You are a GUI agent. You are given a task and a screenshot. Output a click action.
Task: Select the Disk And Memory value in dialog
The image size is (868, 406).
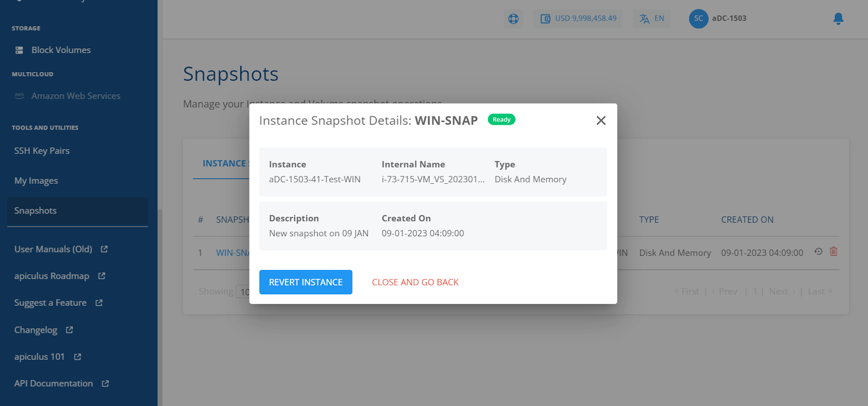tap(531, 179)
